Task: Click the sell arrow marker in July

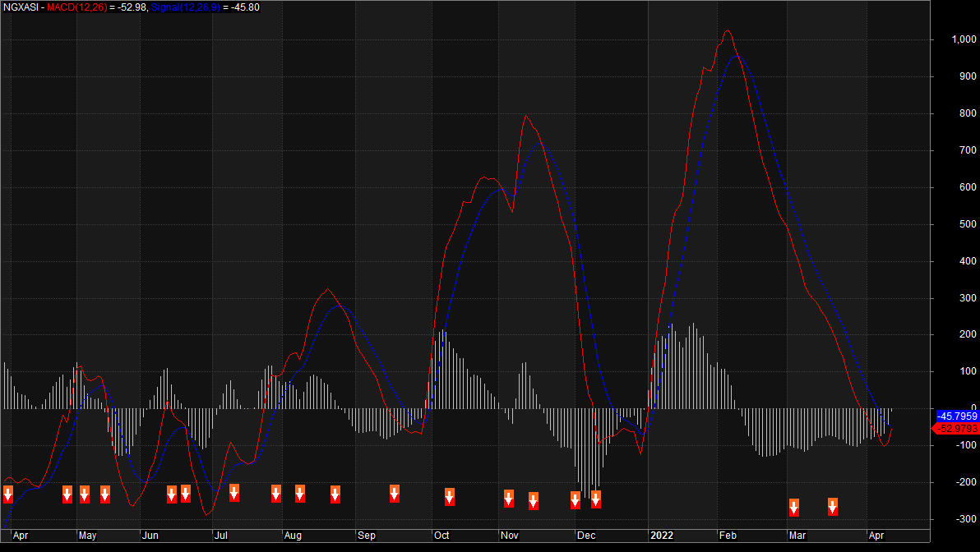Action: (x=233, y=493)
